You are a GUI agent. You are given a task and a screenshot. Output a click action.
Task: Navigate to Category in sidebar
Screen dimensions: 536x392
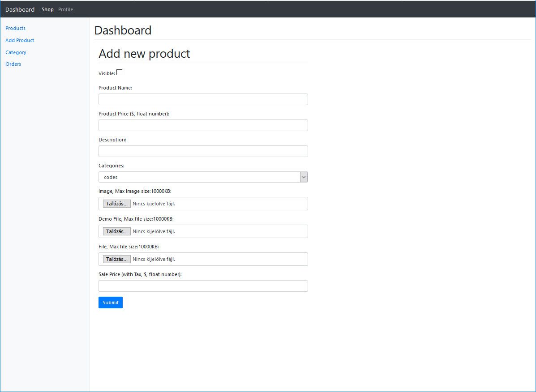click(x=16, y=52)
